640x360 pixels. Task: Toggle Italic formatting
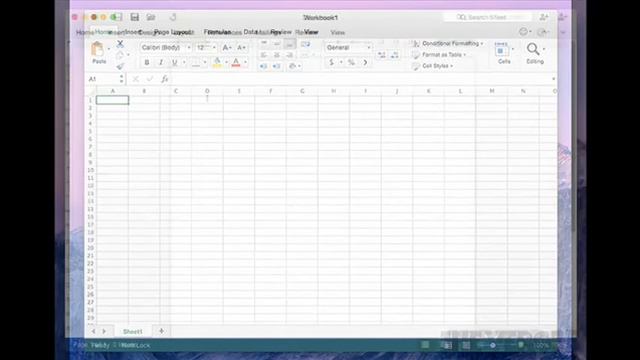(x=161, y=62)
